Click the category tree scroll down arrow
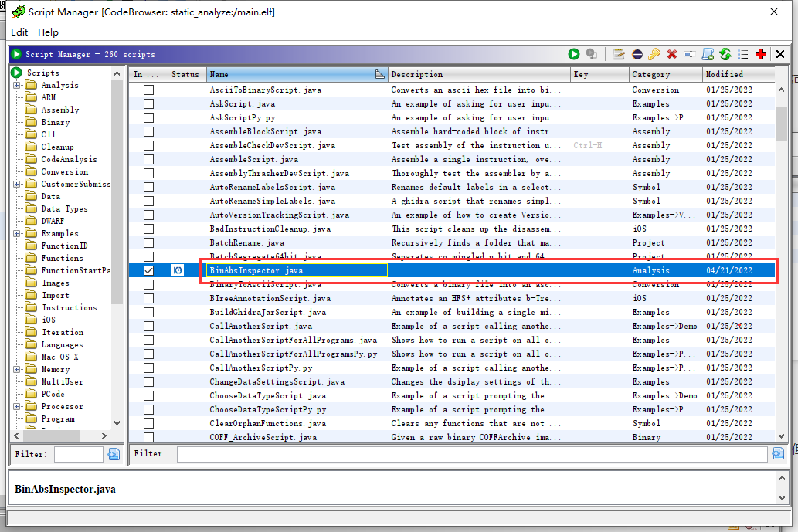This screenshot has height=532, width=798. point(117,423)
